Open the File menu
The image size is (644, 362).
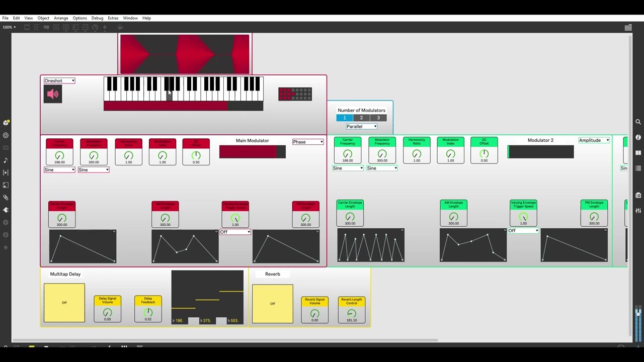click(x=6, y=18)
